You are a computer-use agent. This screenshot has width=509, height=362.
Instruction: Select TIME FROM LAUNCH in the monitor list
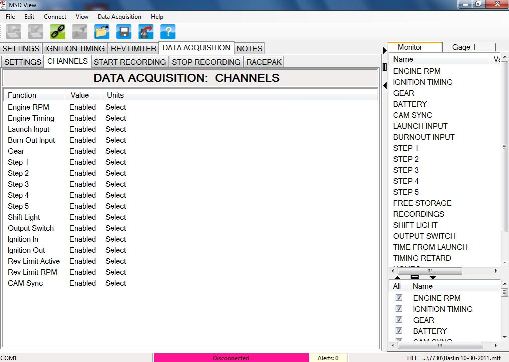(x=430, y=247)
